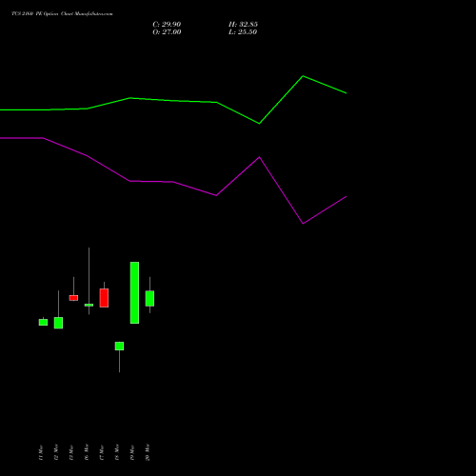
Task: Click the TCS 2160 PE chart title
Action: click(x=62, y=13)
